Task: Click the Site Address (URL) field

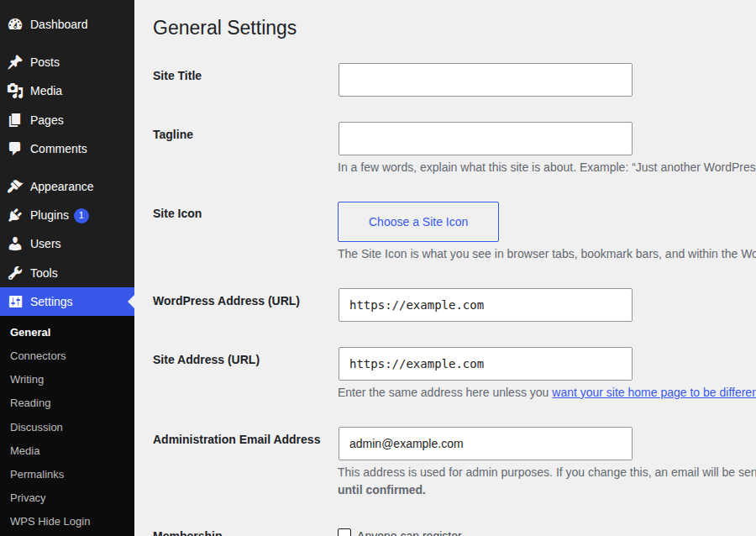Action: coord(485,364)
